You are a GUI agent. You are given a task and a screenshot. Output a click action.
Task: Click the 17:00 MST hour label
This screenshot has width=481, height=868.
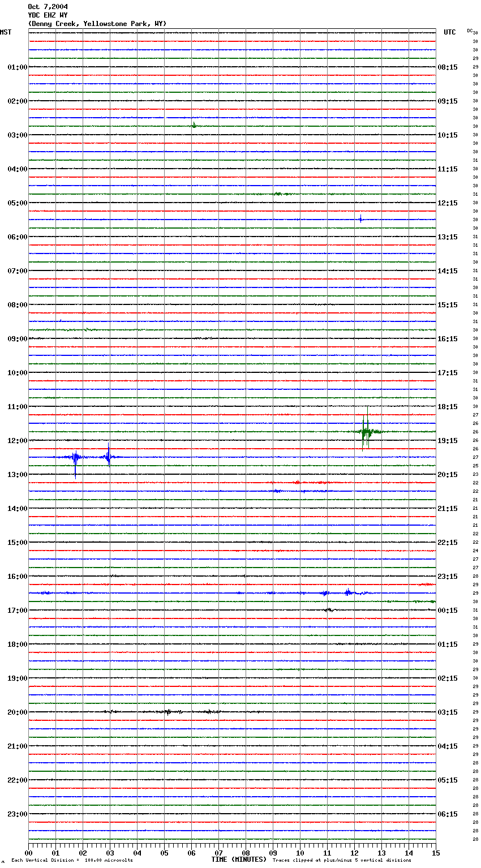click(x=18, y=611)
